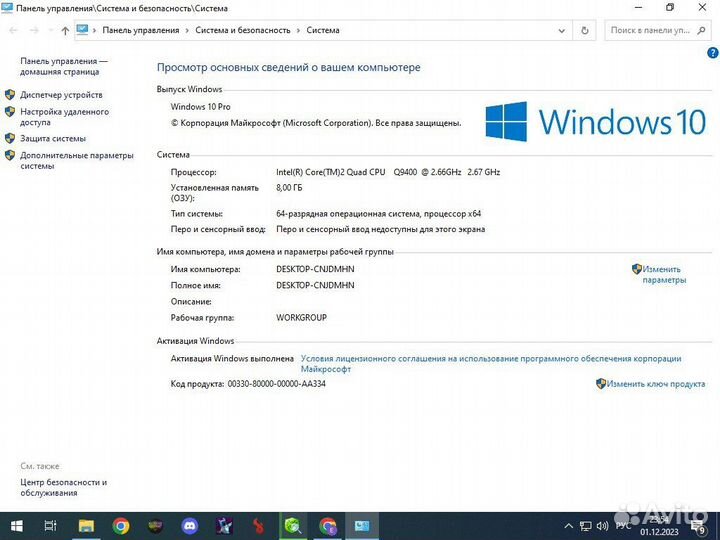Click Изменить ключ продукта link
This screenshot has width=720, height=540.
point(656,384)
